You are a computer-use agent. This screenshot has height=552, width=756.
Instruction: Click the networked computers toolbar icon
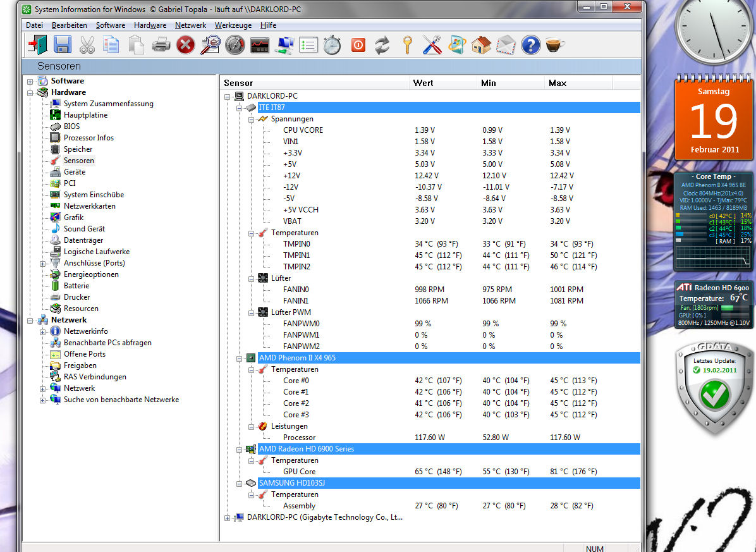point(284,46)
